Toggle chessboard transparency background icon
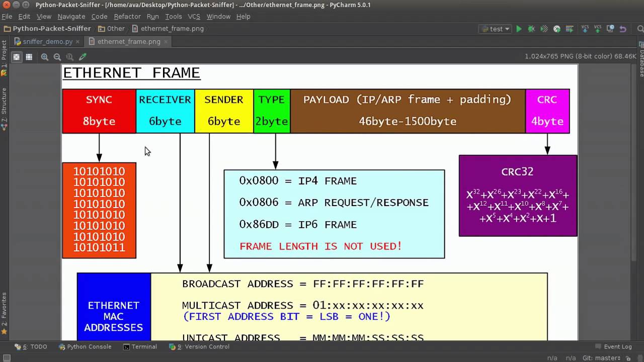The image size is (644, 362). (x=17, y=57)
